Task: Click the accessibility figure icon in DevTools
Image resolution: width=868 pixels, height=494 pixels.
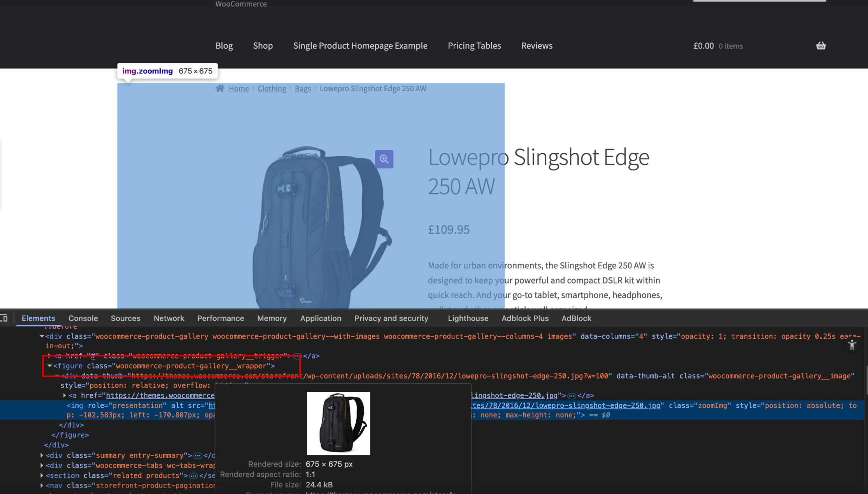Action: click(852, 345)
